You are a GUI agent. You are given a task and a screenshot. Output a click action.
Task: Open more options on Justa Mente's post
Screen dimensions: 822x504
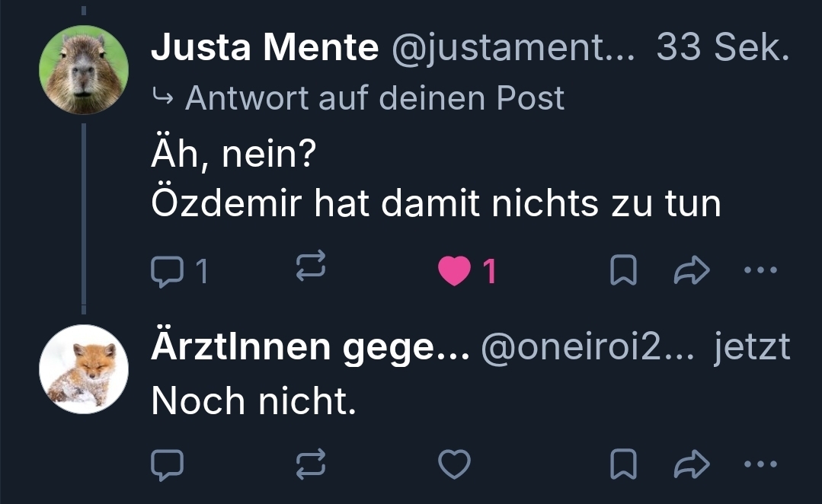[x=760, y=270]
